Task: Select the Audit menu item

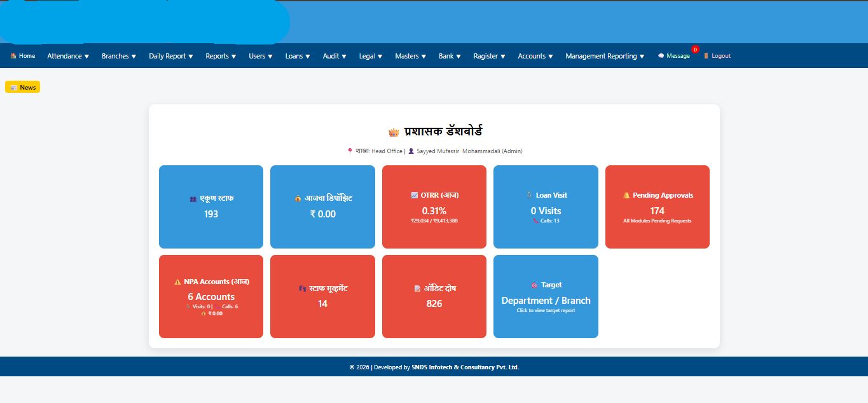Action: click(x=334, y=56)
